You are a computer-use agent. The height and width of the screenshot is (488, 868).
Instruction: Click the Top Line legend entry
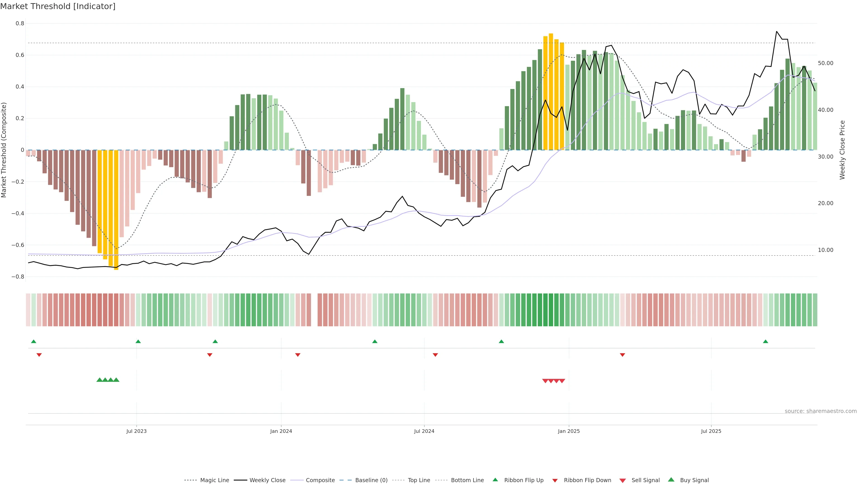pos(419,480)
